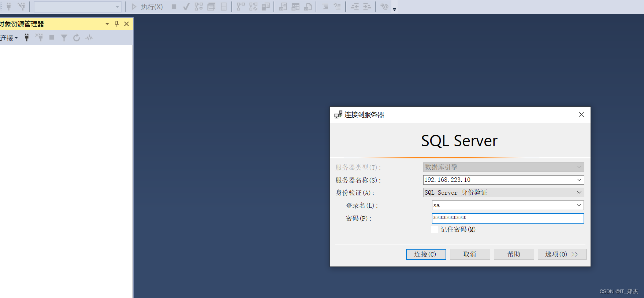644x298 pixels.
Task: Select the Results to Grid icon
Action: [x=295, y=7]
